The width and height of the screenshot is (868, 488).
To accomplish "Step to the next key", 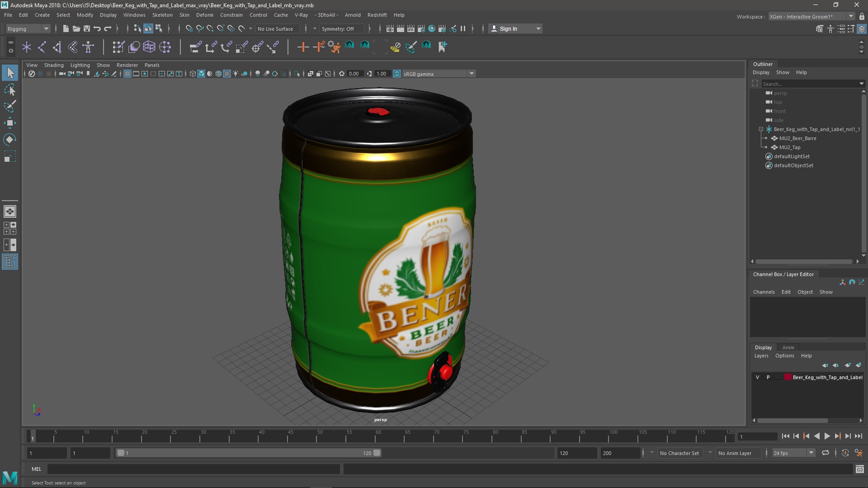I will [x=837, y=436].
